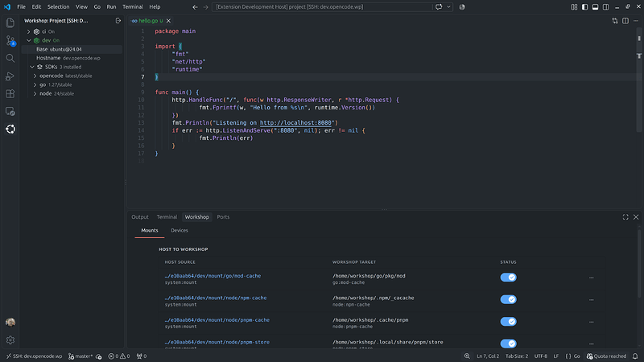Image resolution: width=644 pixels, height=362 pixels.
Task: Collapse the dev workshop tree node
Action: pos(29,40)
